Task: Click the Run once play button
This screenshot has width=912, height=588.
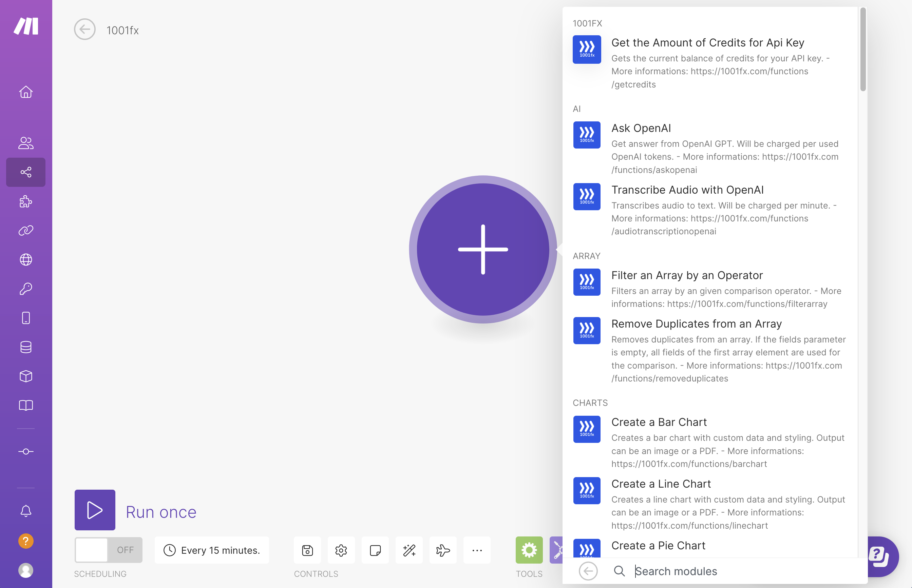Action: (x=95, y=510)
